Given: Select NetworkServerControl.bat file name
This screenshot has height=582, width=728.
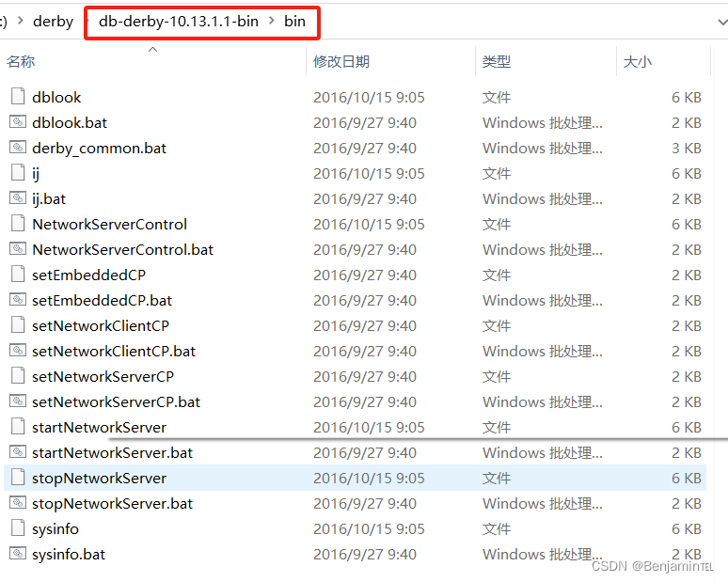Looking at the screenshot, I should (122, 250).
